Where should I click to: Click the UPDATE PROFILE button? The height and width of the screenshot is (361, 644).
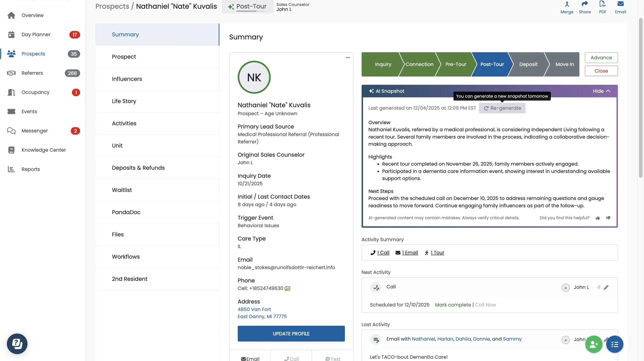(291, 334)
